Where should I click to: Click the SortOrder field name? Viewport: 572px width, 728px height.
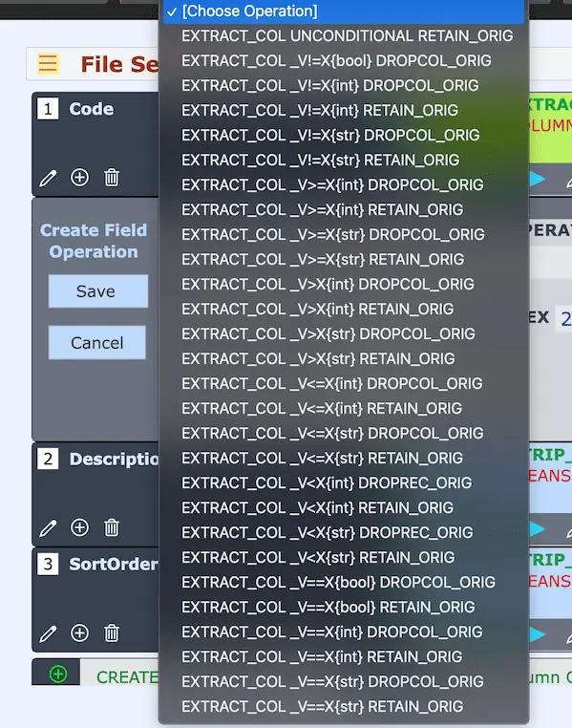point(114,564)
